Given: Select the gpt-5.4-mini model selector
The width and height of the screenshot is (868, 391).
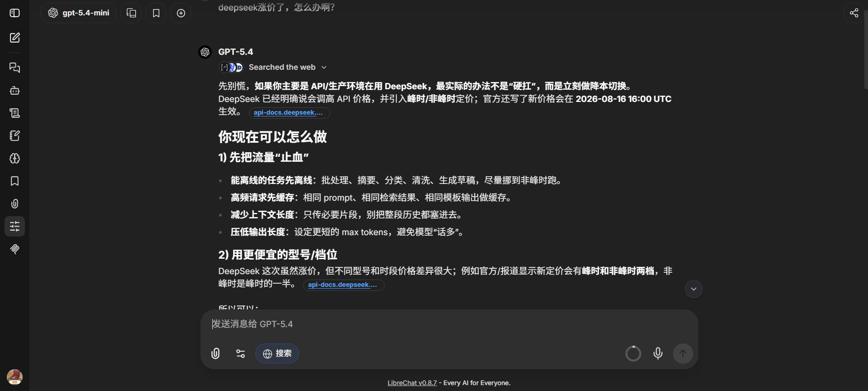Looking at the screenshot, I should tap(79, 13).
